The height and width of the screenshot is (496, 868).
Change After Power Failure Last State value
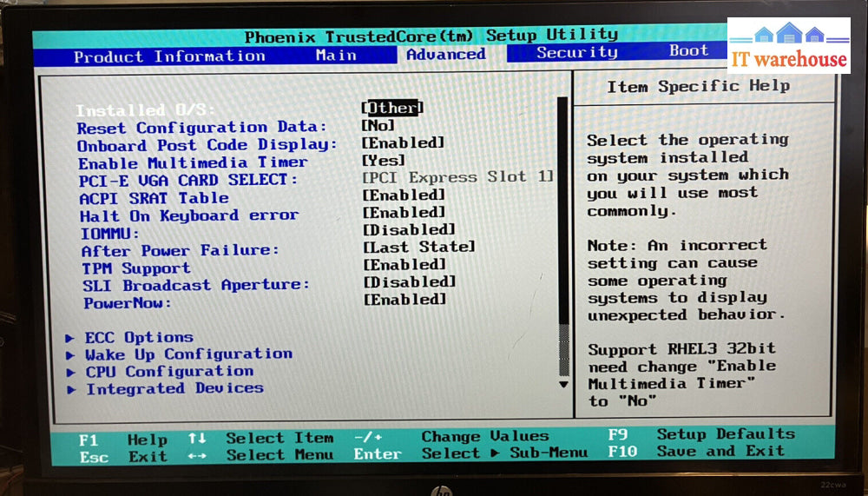(418, 248)
